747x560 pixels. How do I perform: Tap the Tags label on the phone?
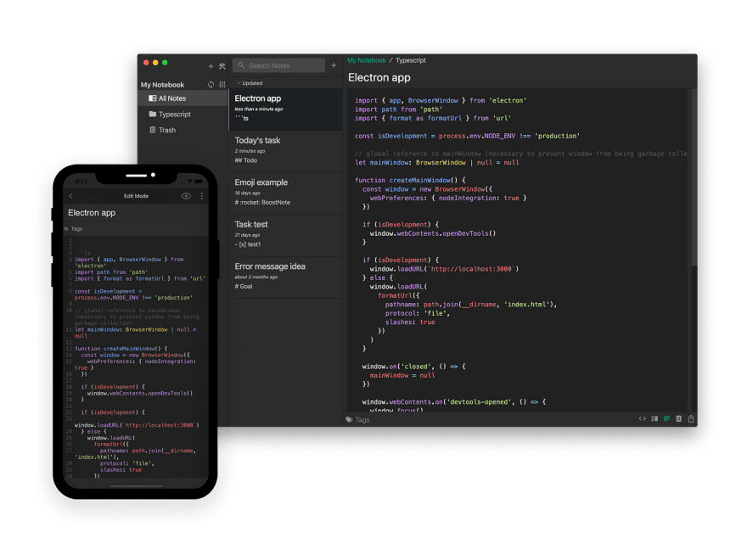point(76,228)
